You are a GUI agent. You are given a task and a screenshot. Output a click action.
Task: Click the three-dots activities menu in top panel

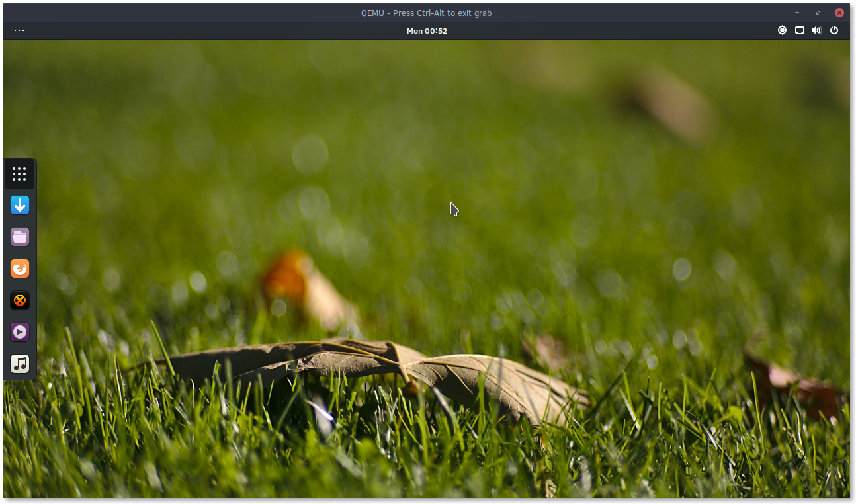(x=19, y=30)
